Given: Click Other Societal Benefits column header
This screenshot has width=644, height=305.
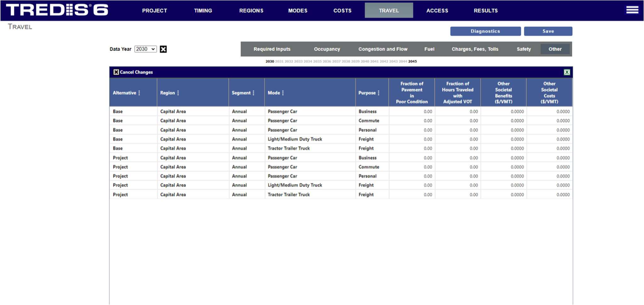Looking at the screenshot, I should point(504,93).
